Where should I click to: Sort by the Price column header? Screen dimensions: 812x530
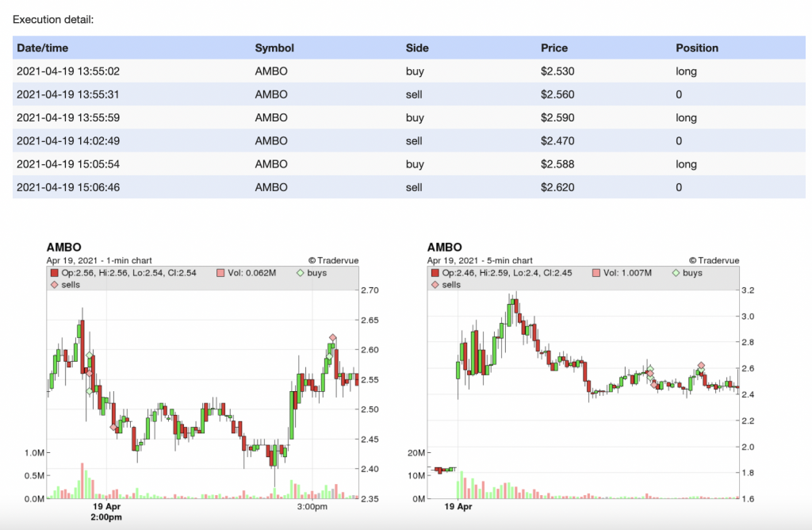554,48
